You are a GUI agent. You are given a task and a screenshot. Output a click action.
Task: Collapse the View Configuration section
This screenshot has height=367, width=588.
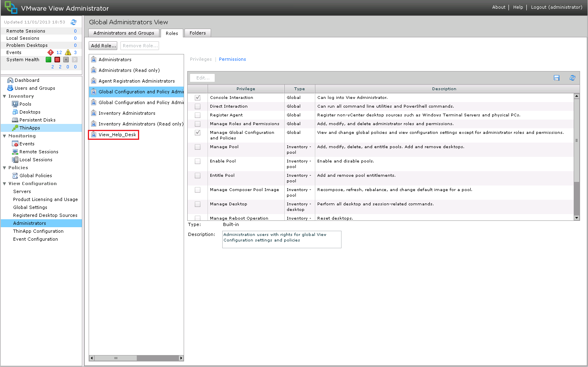[x=5, y=183]
